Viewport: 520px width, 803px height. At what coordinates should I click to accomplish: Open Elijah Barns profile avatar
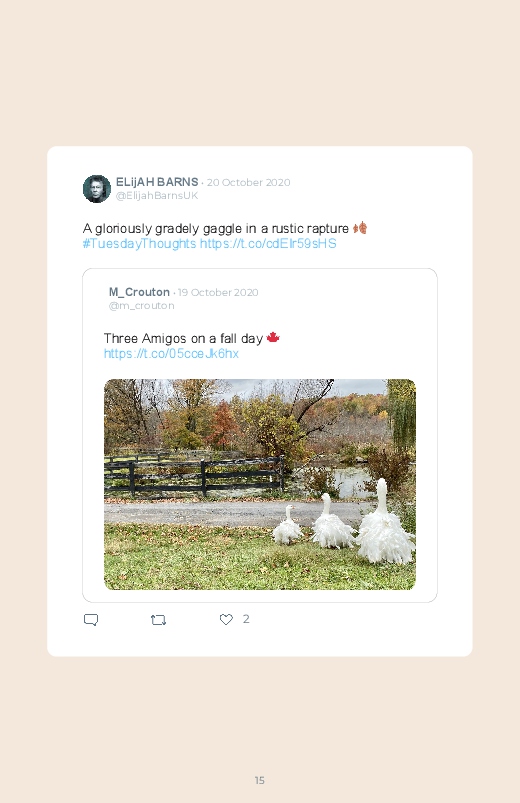97,188
